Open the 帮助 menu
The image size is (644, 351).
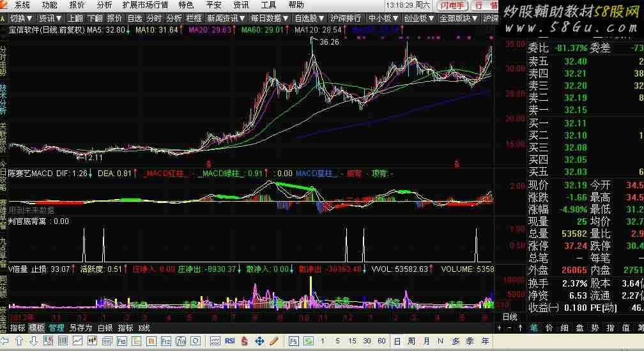[x=296, y=5]
